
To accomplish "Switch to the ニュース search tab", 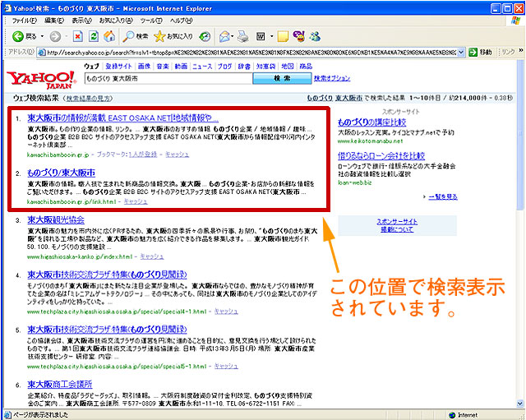I will 202,66.
